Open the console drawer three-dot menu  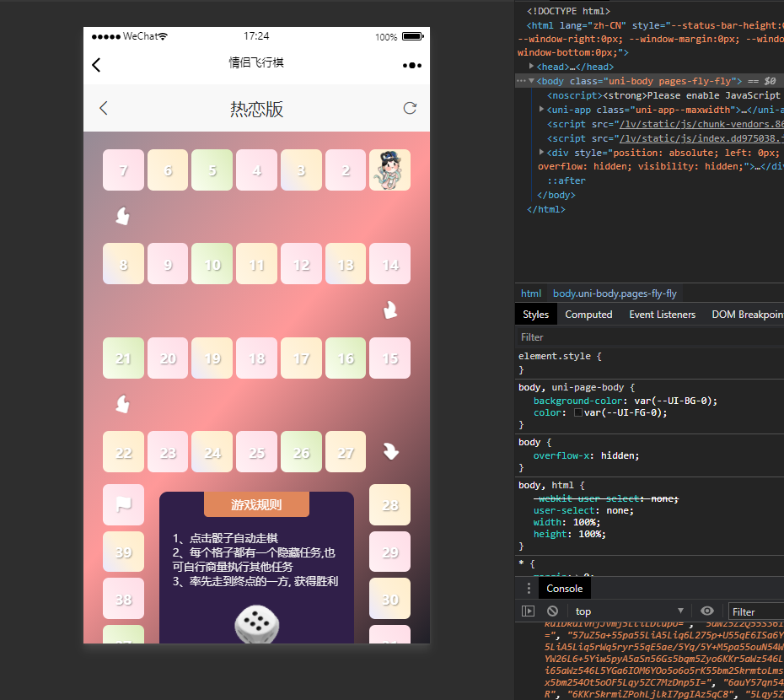[x=529, y=589]
